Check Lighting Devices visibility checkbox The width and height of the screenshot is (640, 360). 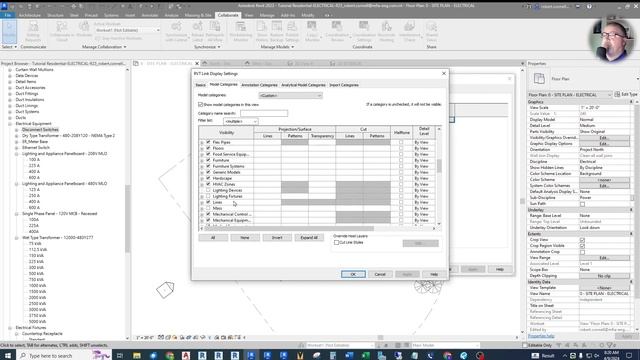point(208,190)
